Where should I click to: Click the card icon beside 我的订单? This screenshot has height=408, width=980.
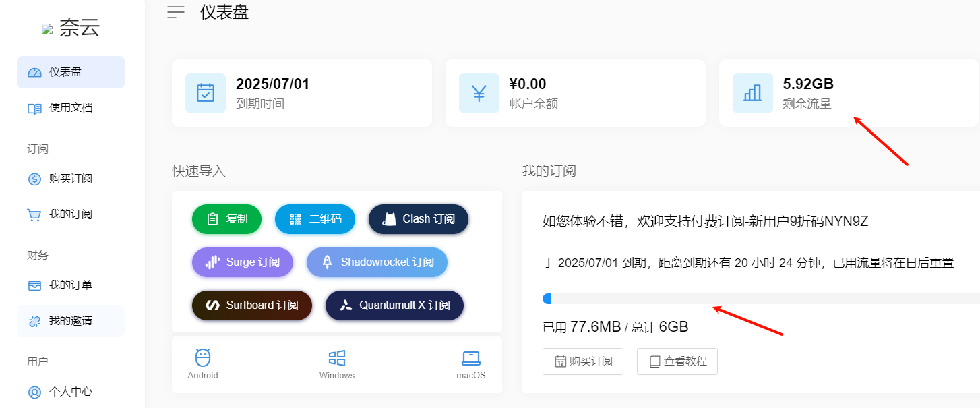click(x=34, y=285)
